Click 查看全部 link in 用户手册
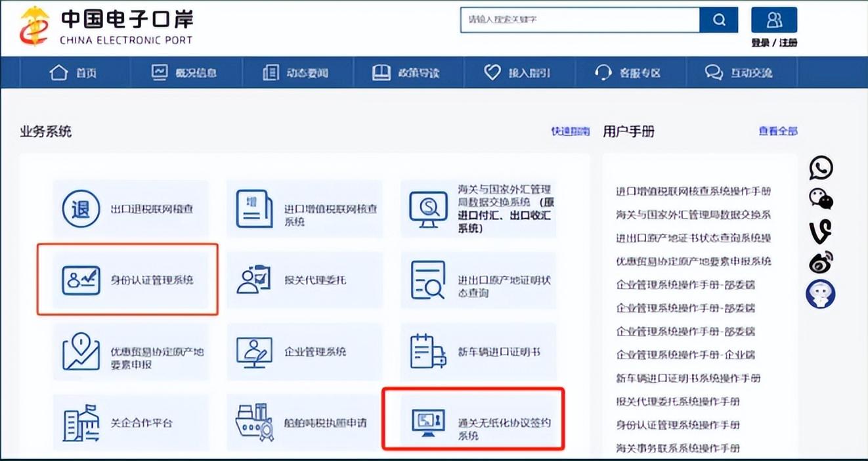Screen dimensions: 868x461 point(777,131)
